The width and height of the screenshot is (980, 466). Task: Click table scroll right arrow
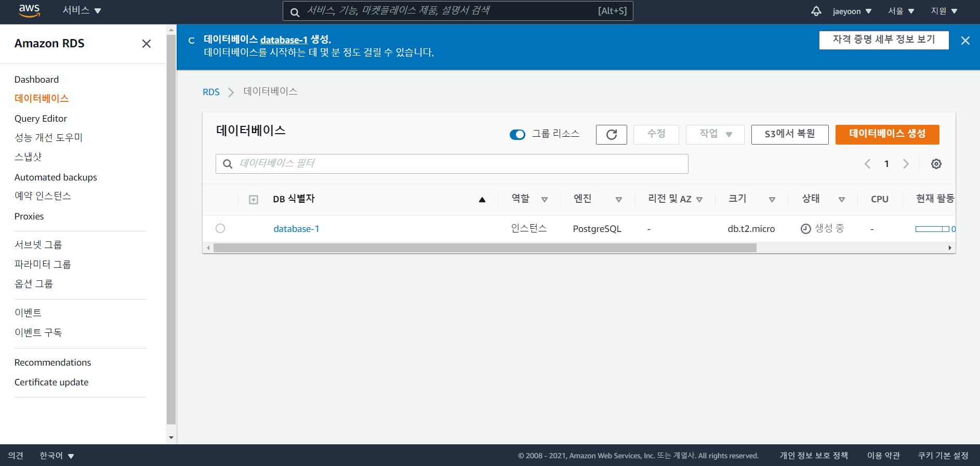[x=950, y=248]
